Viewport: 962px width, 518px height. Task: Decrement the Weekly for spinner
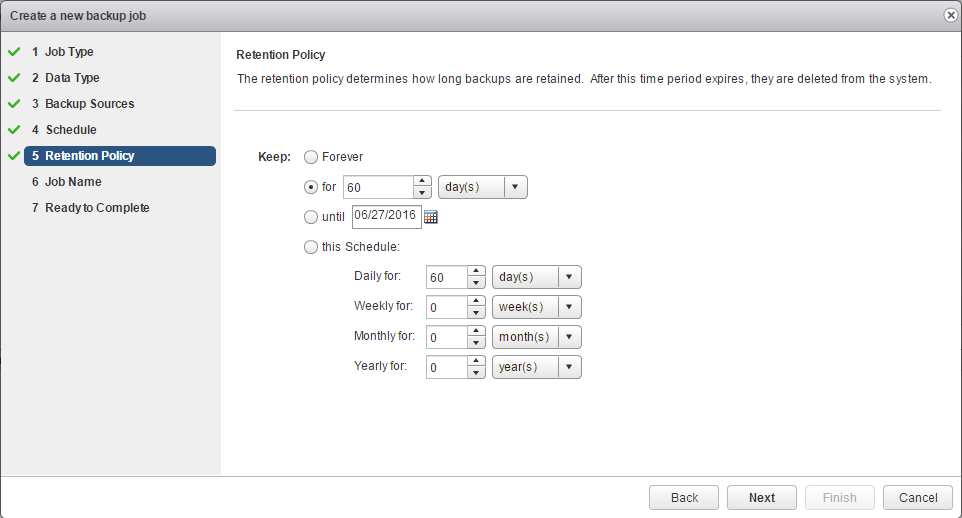(x=476, y=313)
